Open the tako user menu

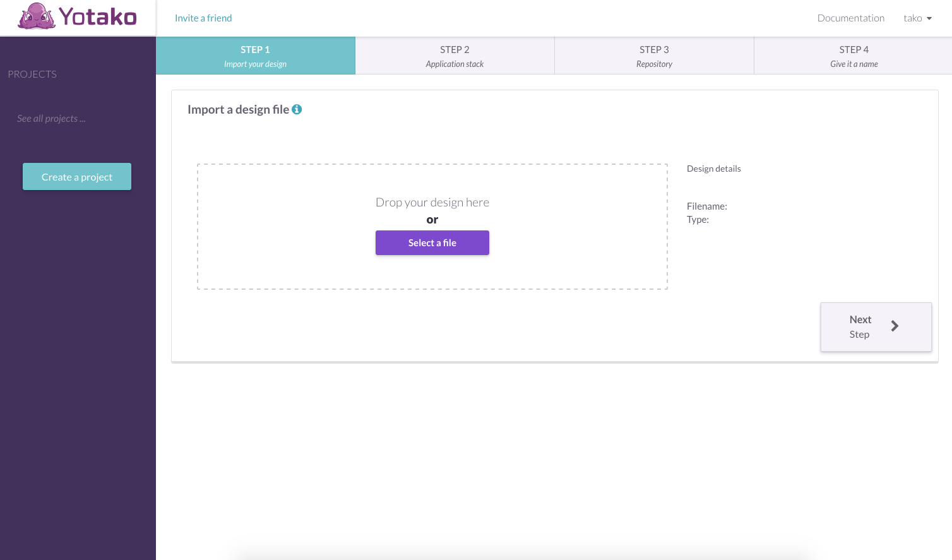[912, 18]
